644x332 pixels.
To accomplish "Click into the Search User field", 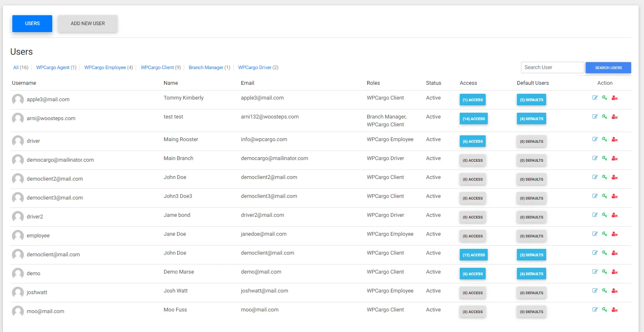I will [552, 67].
